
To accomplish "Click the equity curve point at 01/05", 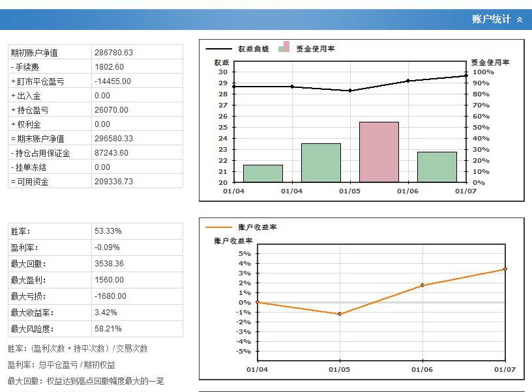I will click(350, 91).
